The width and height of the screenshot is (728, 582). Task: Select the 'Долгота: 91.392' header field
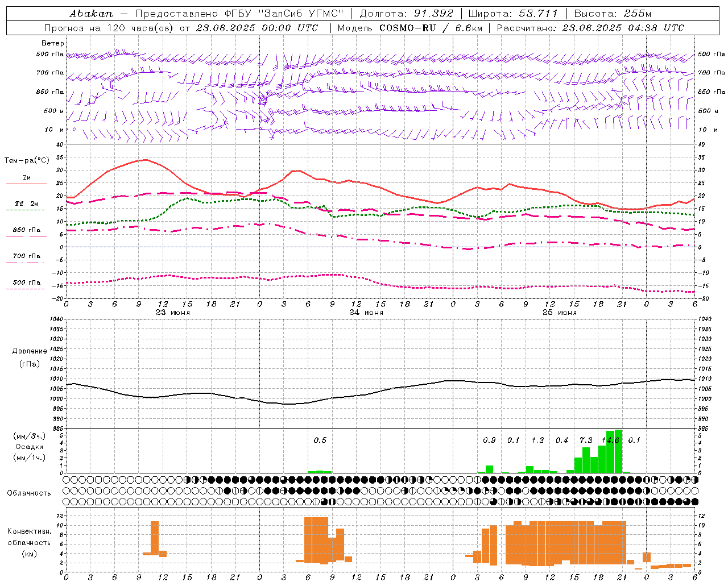pyautogui.click(x=407, y=13)
